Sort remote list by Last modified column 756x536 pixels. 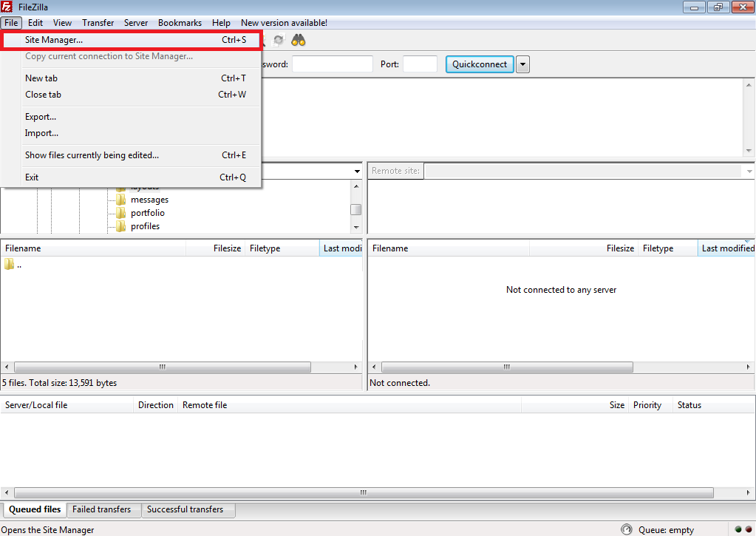coord(726,248)
